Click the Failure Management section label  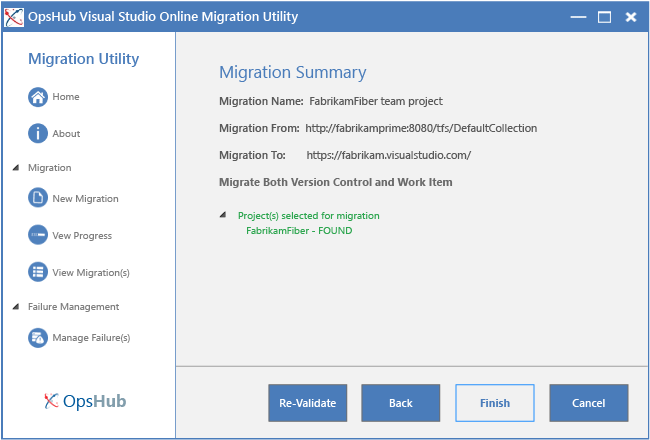[x=73, y=307]
